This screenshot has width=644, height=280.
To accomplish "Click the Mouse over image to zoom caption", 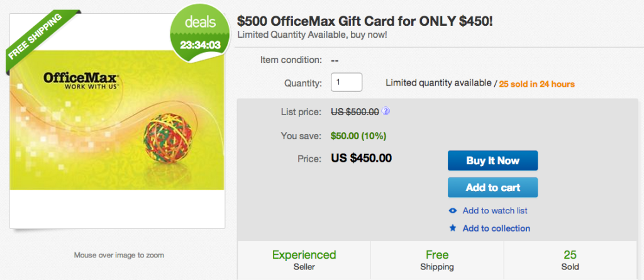I will coord(119,255).
